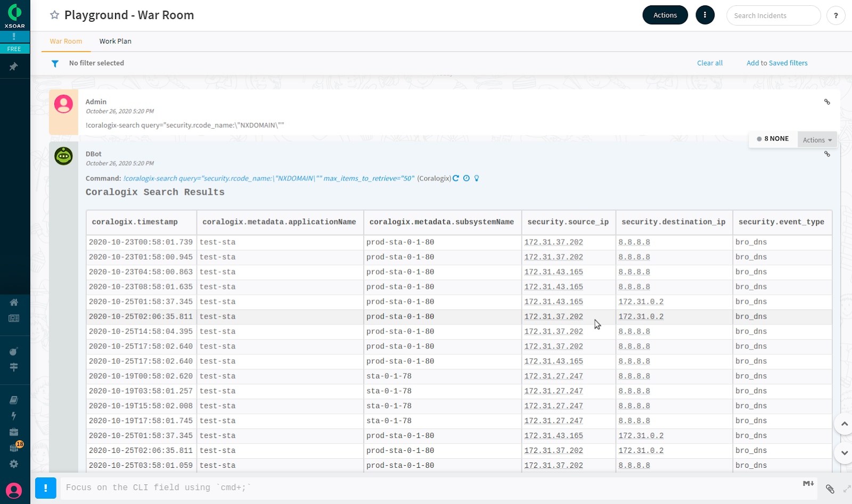Screen dimensions: 852x504
Task: Click the filter funnel icon
Action: [x=55, y=63]
